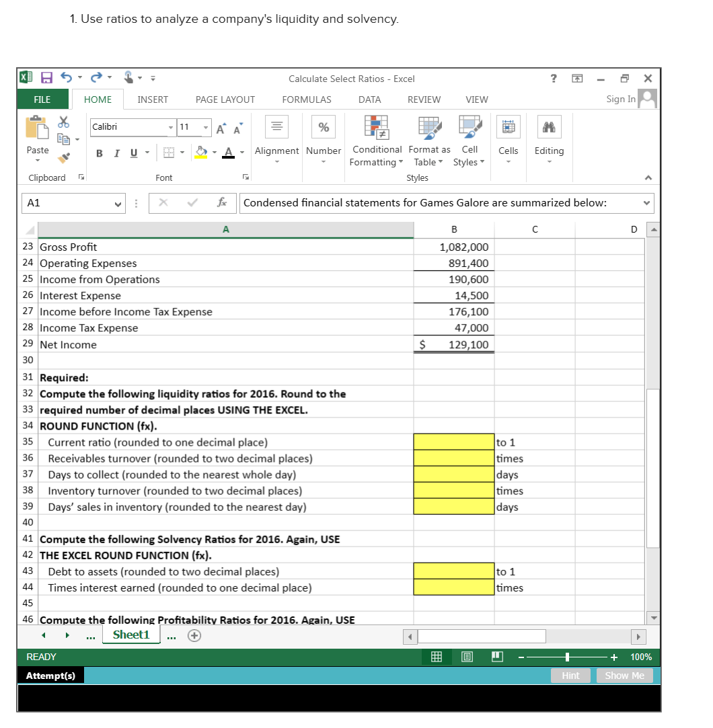Screen dimensions: 713x728
Task: Collapse the ribbon with the caret
Action: point(648,178)
